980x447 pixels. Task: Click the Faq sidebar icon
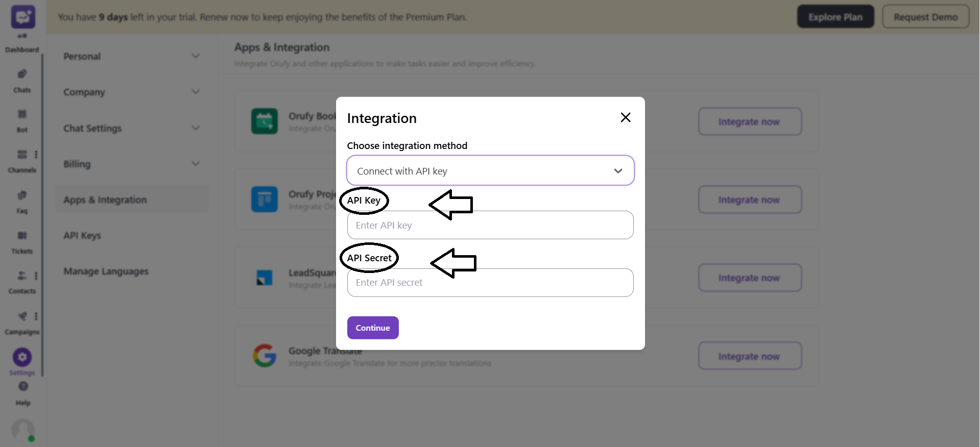(21, 200)
